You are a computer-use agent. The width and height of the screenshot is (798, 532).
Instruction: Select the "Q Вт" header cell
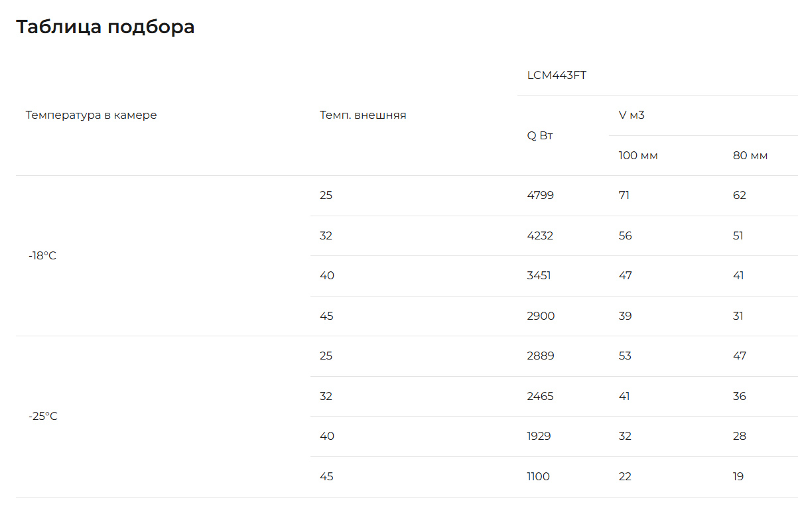[x=540, y=136]
